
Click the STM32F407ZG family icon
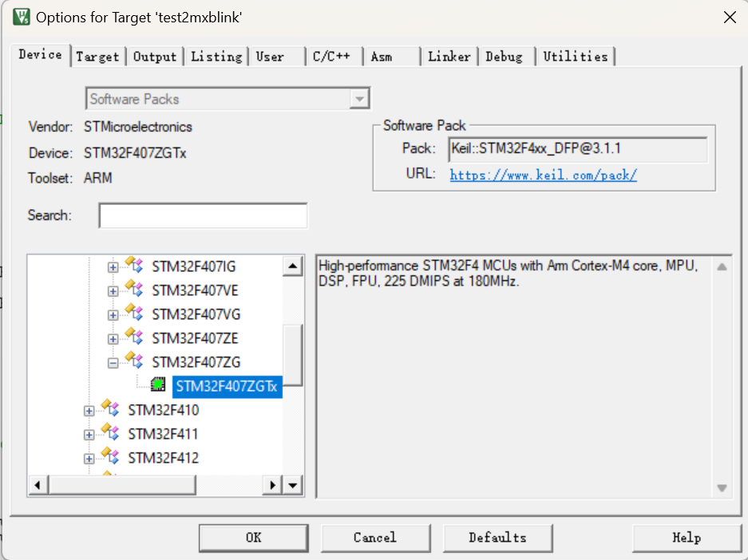coord(134,361)
